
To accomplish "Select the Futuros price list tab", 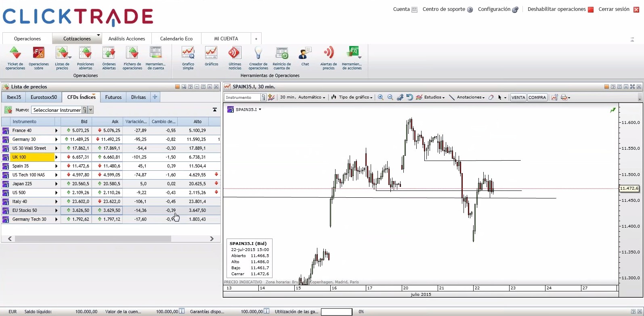I will [113, 97].
